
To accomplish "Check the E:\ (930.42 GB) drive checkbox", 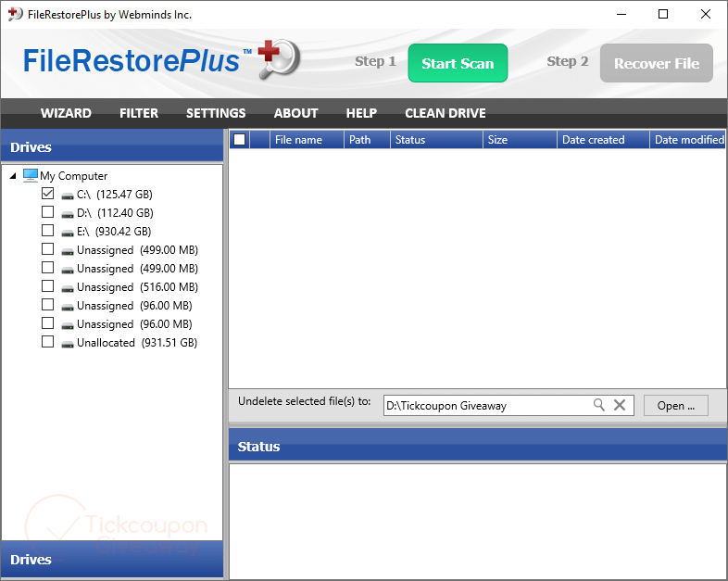I will pos(47,231).
